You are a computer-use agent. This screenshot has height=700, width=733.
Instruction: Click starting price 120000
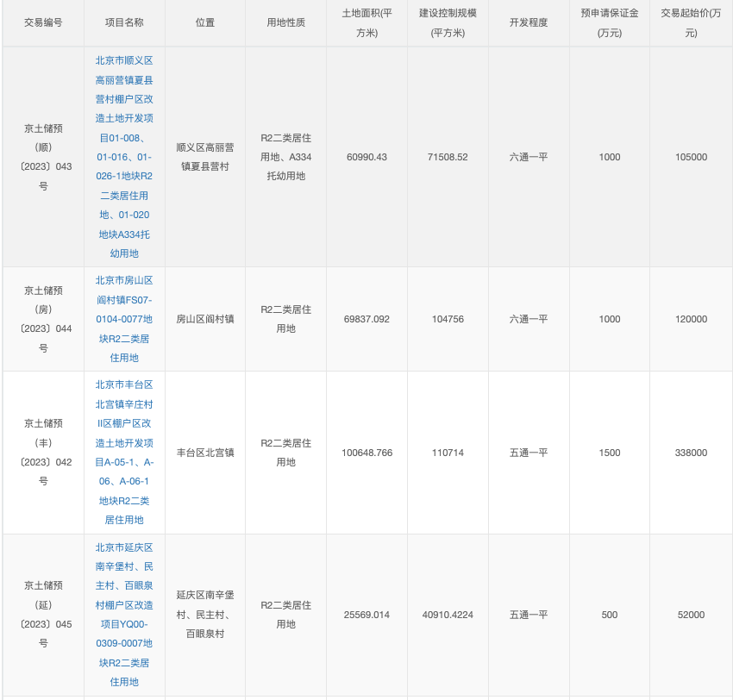coord(691,319)
